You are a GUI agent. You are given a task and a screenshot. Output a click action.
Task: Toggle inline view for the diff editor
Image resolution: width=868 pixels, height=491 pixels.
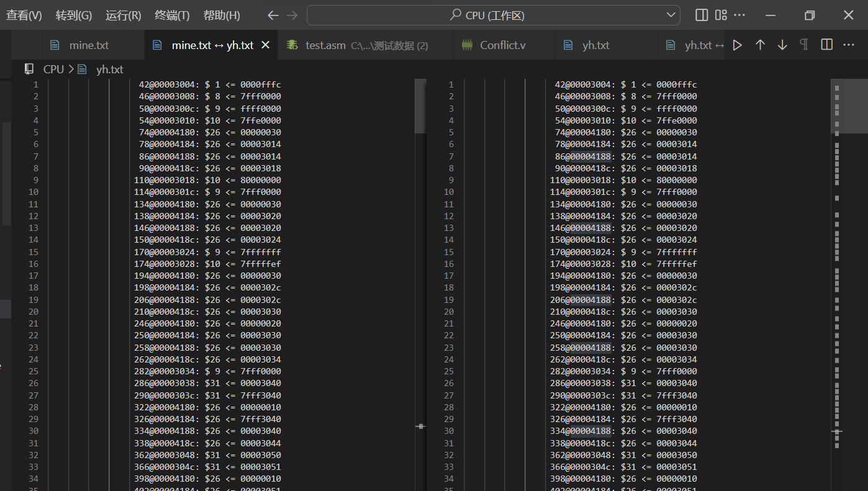coord(826,45)
